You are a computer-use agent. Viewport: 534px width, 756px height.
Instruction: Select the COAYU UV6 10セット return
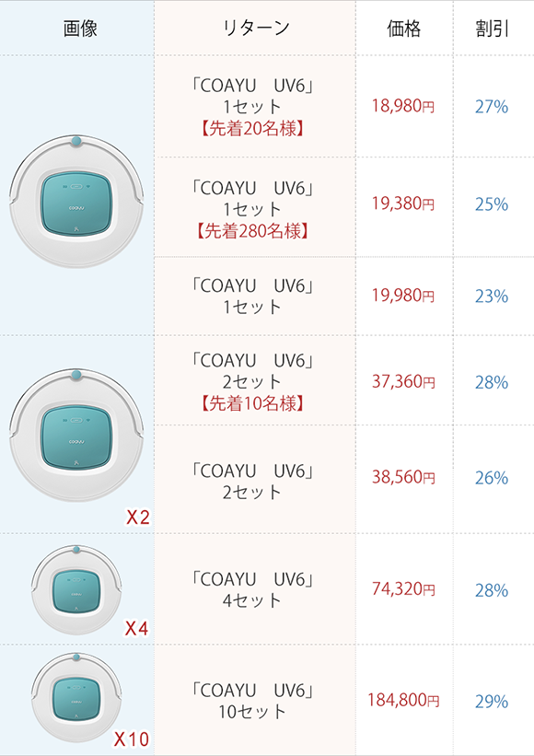[x=252, y=701]
